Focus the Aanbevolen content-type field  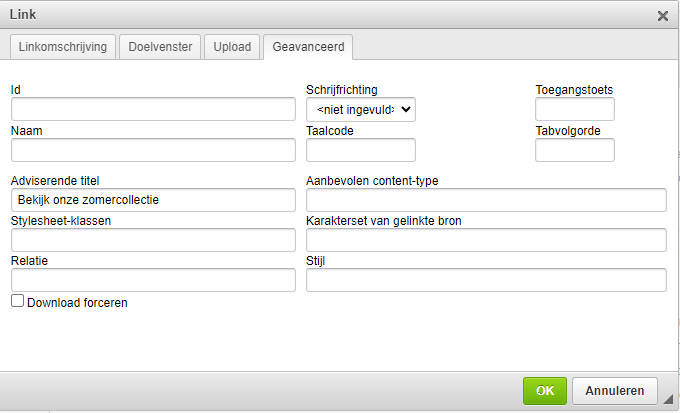tap(486, 200)
